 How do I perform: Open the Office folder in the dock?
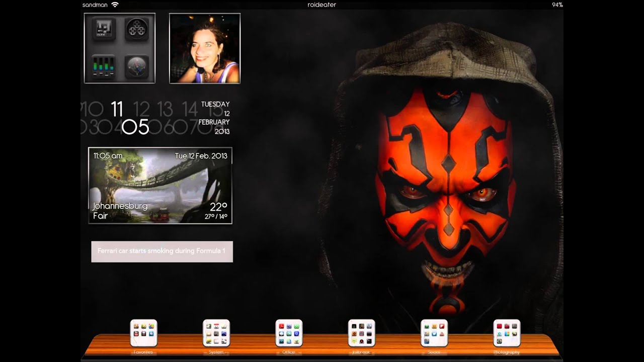tap(289, 333)
